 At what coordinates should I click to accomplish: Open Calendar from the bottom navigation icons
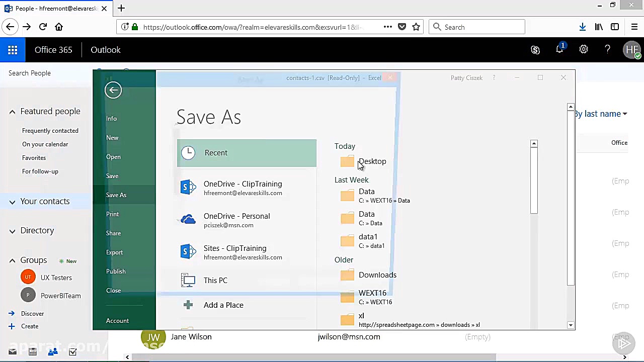pos(32,351)
